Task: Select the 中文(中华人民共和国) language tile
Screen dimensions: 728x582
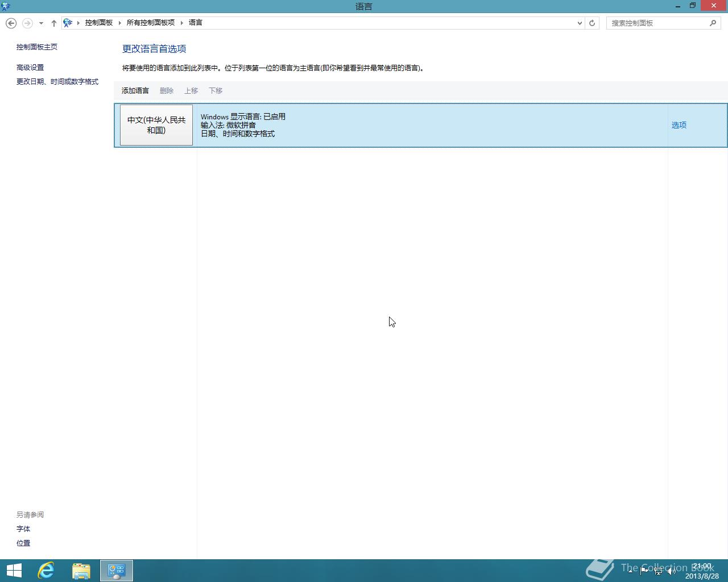Action: (156, 125)
